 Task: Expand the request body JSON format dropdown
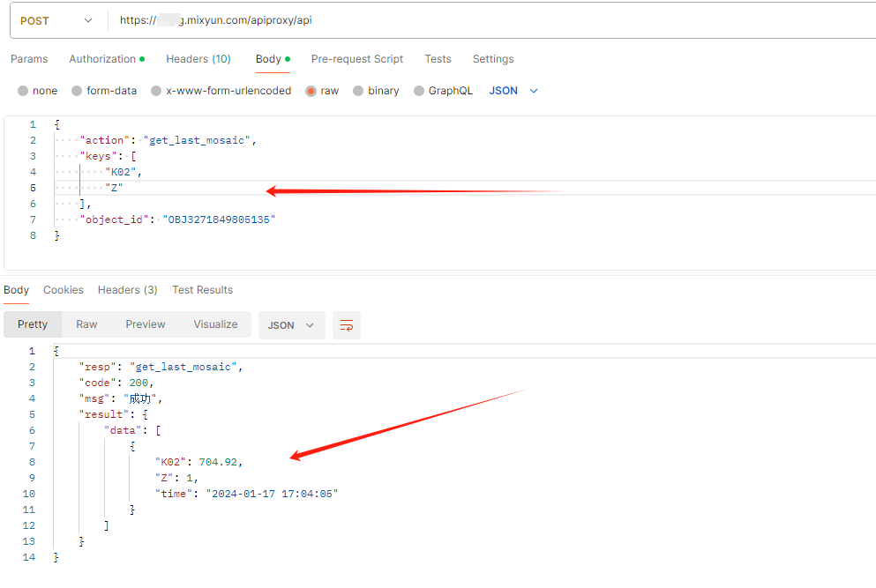[x=513, y=91]
